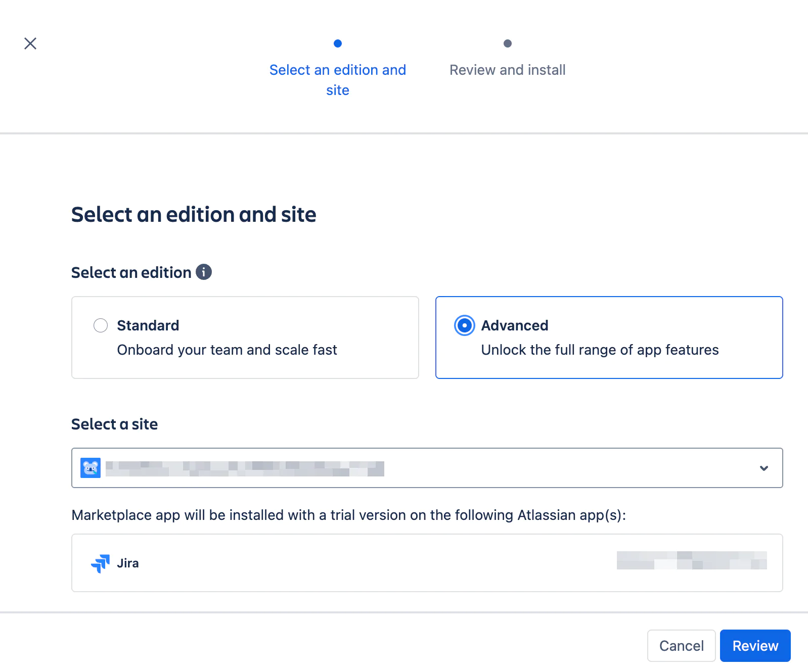Click the gray Review step indicator dot
The height and width of the screenshot is (672, 808).
(508, 43)
